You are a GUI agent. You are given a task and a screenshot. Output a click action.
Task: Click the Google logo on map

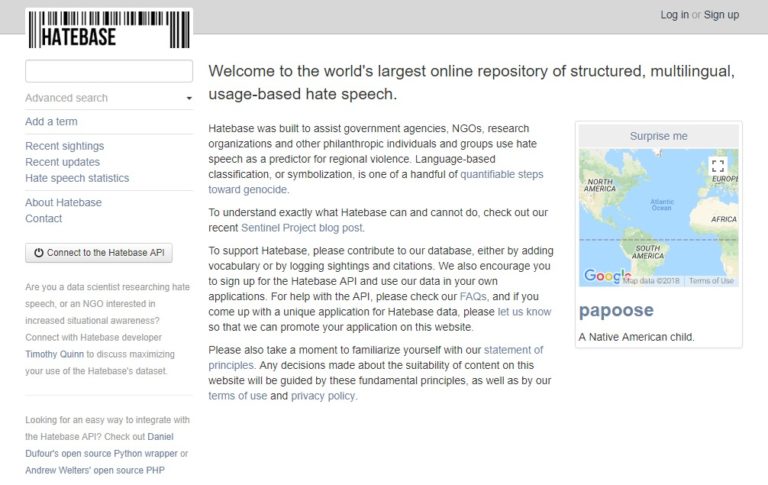(602, 276)
